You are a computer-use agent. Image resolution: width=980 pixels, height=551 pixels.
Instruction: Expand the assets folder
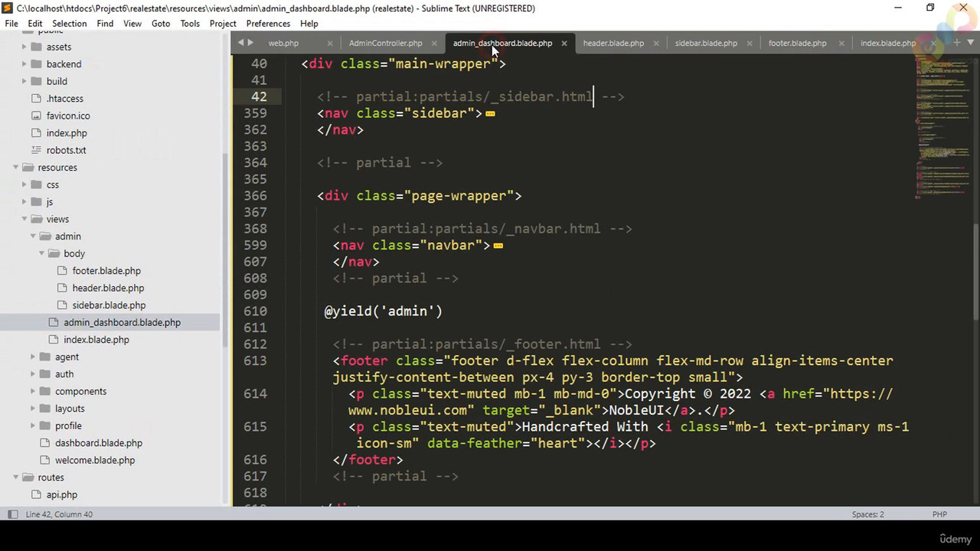click(24, 47)
